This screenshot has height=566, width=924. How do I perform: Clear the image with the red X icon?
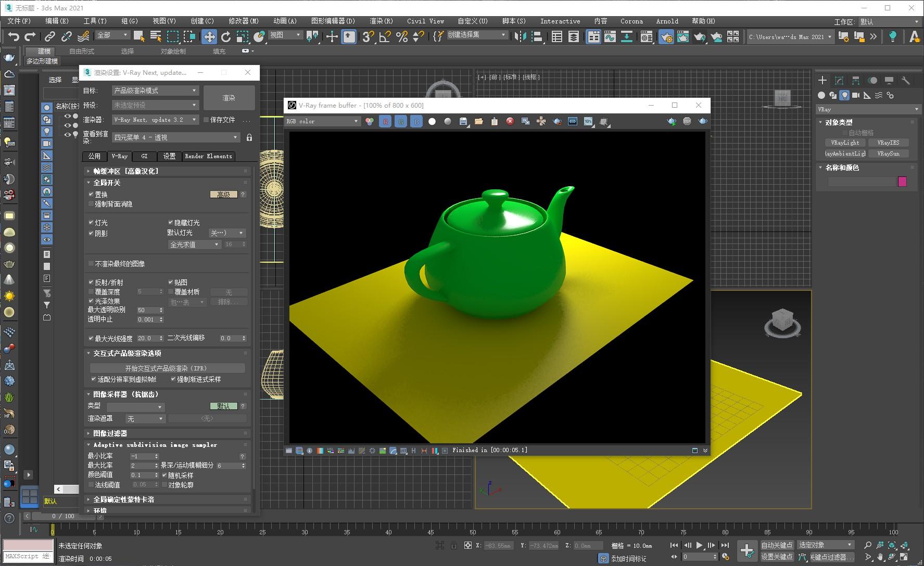point(510,121)
